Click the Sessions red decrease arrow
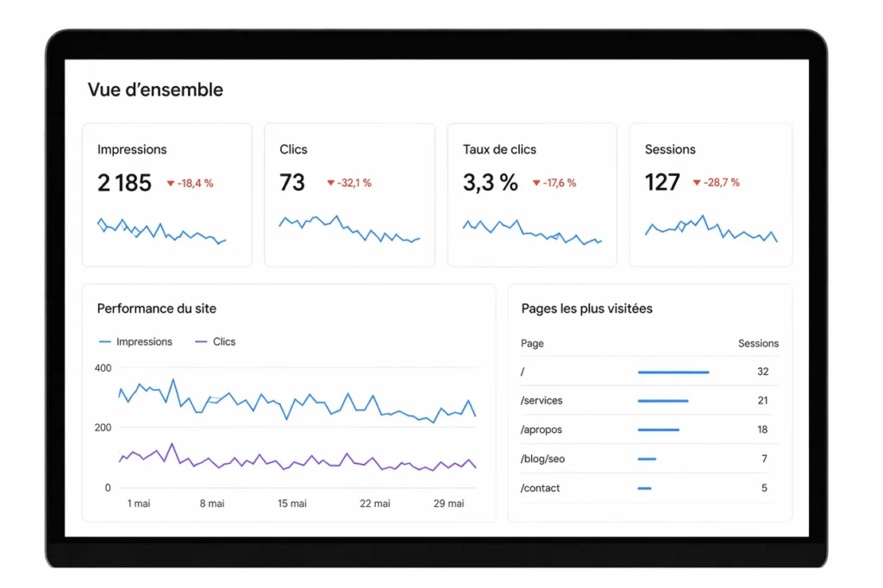Screen dimensions: 883x588 tap(697, 183)
